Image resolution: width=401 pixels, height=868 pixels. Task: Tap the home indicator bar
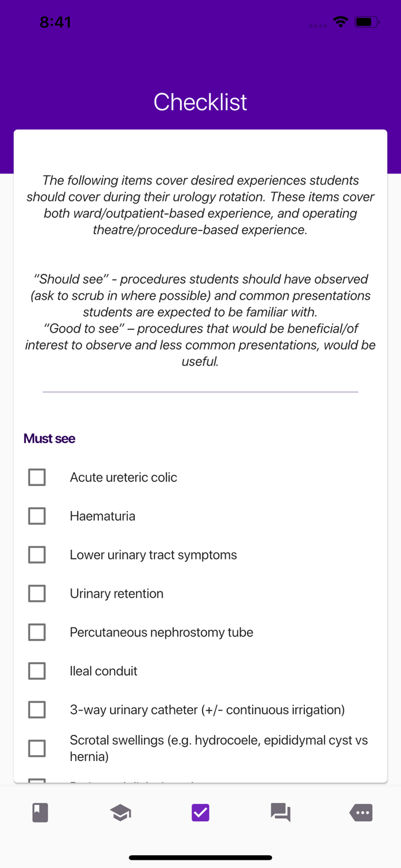[200, 857]
